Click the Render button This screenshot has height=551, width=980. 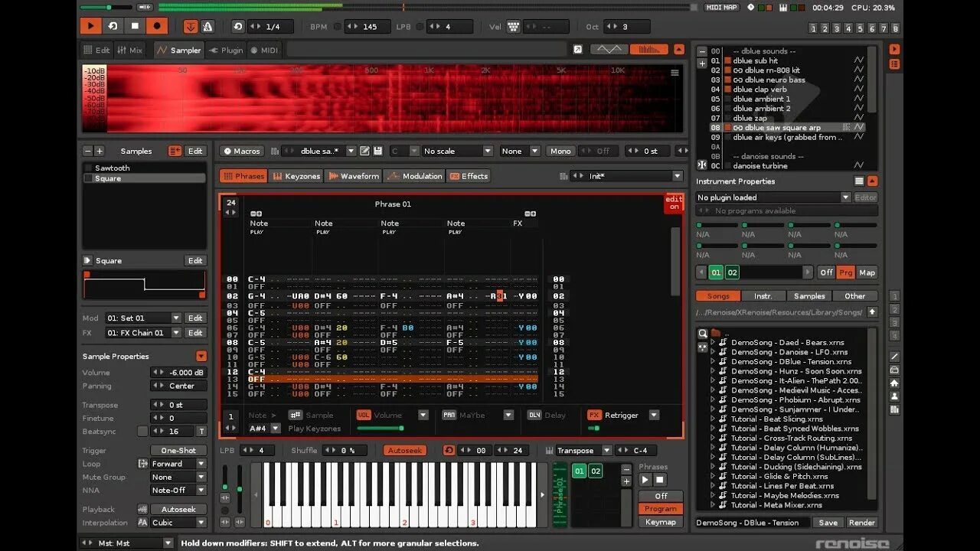click(861, 522)
